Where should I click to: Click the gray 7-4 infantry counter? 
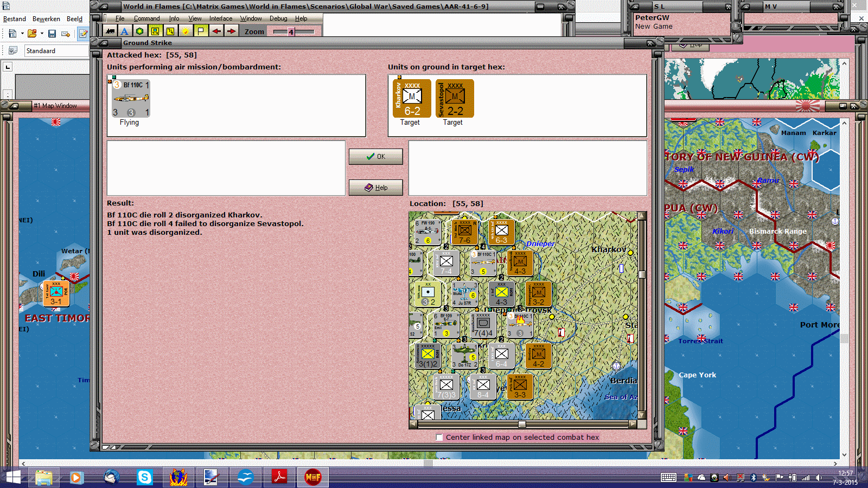tap(446, 263)
